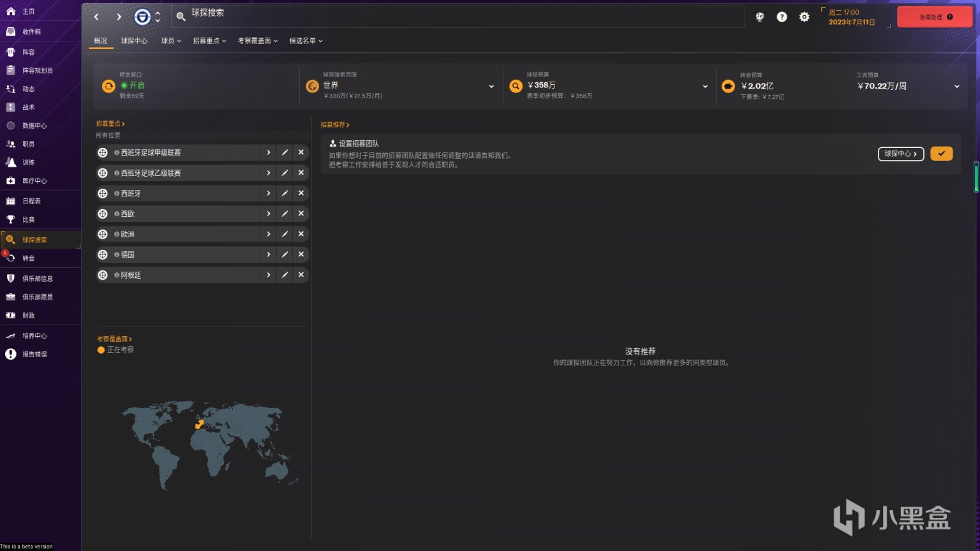
Task: Click the 转会窗口 开启 status
Action: (x=133, y=85)
